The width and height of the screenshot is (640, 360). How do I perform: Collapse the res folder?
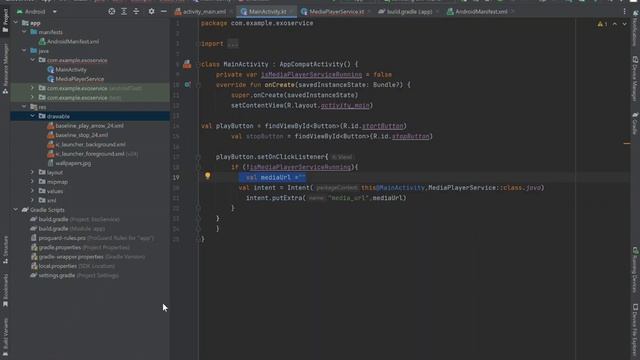(x=24, y=107)
